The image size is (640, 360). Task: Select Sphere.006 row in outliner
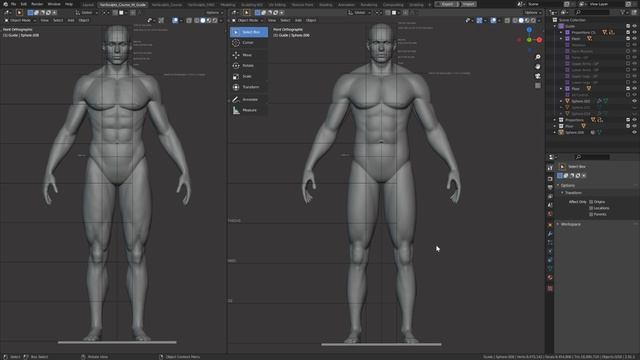(x=575, y=132)
